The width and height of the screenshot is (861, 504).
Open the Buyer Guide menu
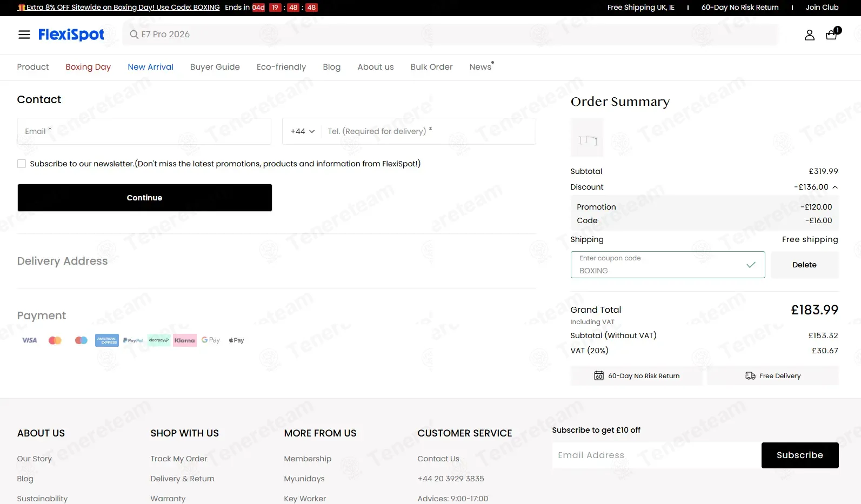[x=215, y=67]
